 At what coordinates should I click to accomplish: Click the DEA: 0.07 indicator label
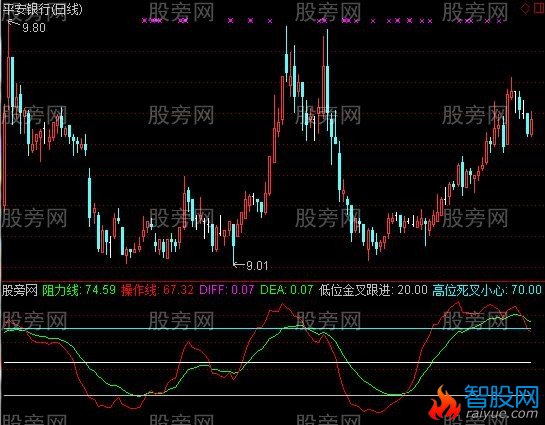[287, 290]
